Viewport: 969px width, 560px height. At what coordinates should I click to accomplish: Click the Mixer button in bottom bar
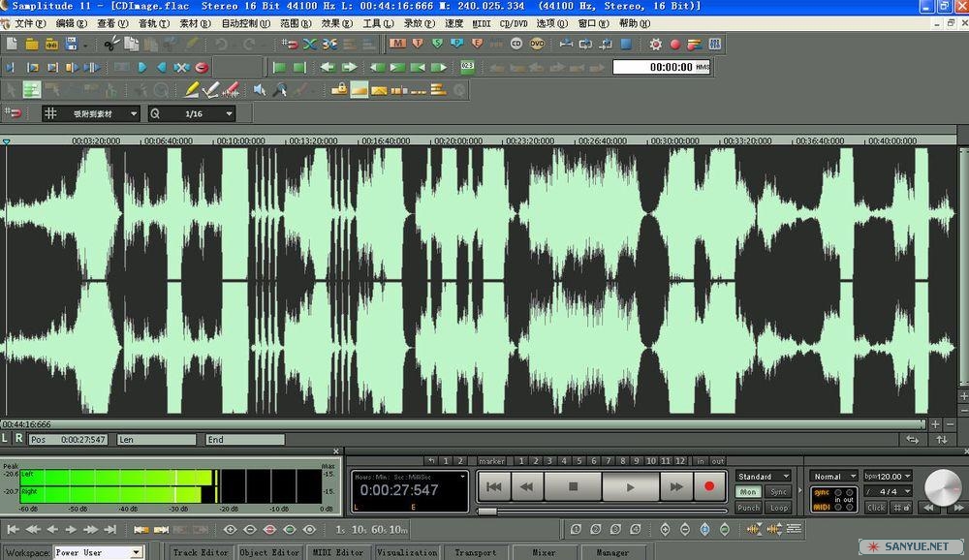[x=544, y=552]
